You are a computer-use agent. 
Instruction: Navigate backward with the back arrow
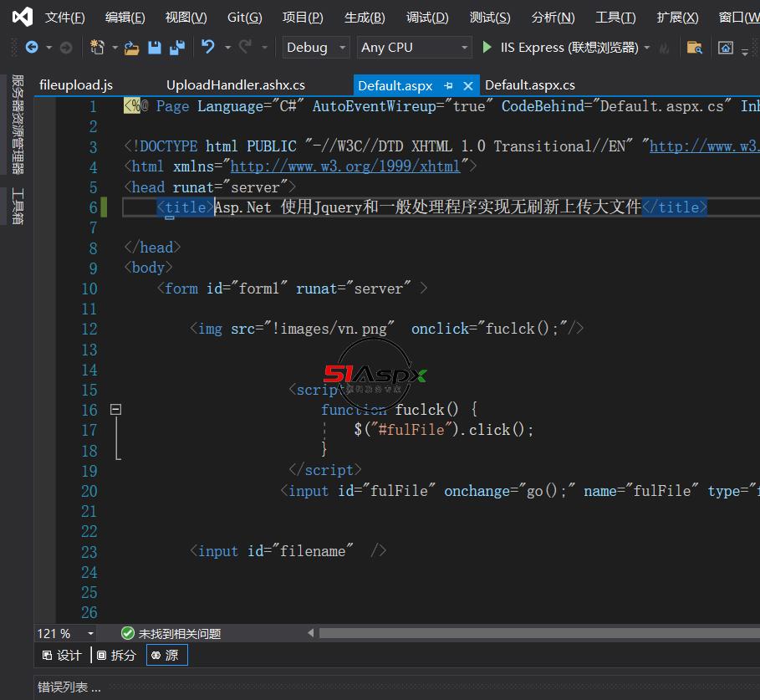(32, 48)
